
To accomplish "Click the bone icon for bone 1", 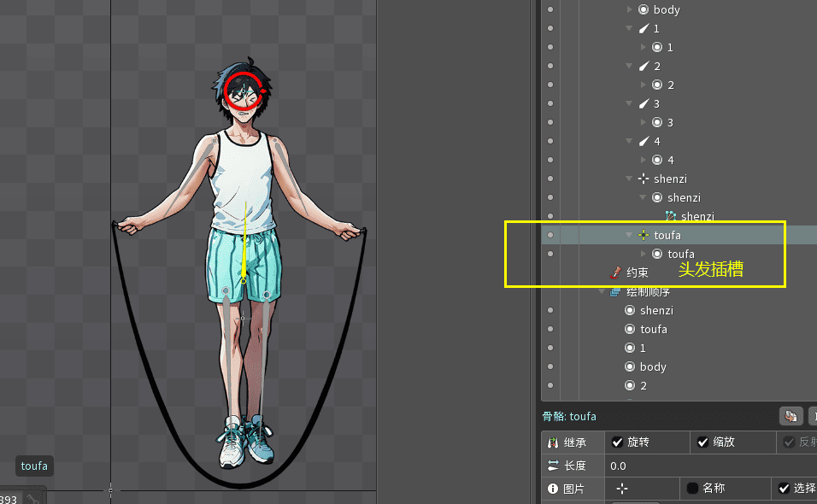I will pyautogui.click(x=644, y=28).
